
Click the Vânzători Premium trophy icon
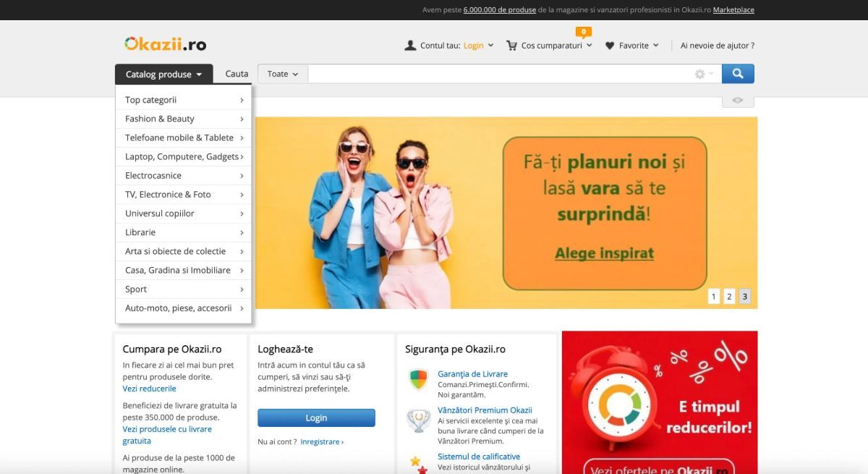pyautogui.click(x=419, y=421)
